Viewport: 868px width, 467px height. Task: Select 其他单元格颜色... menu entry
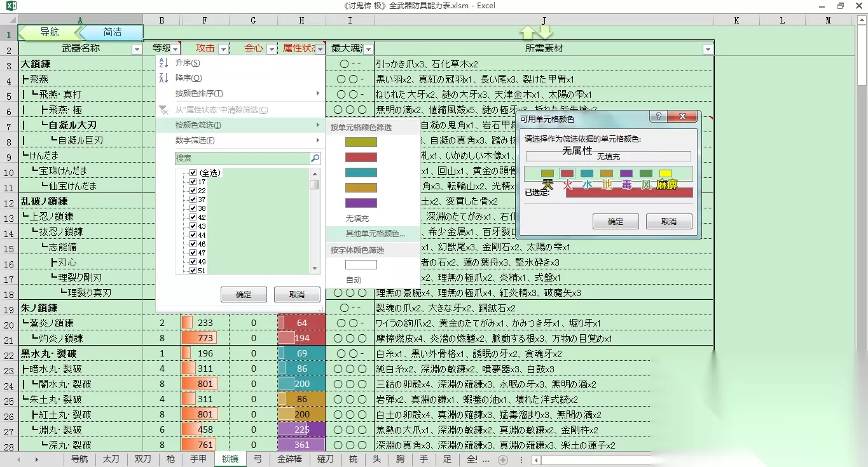[x=373, y=234]
